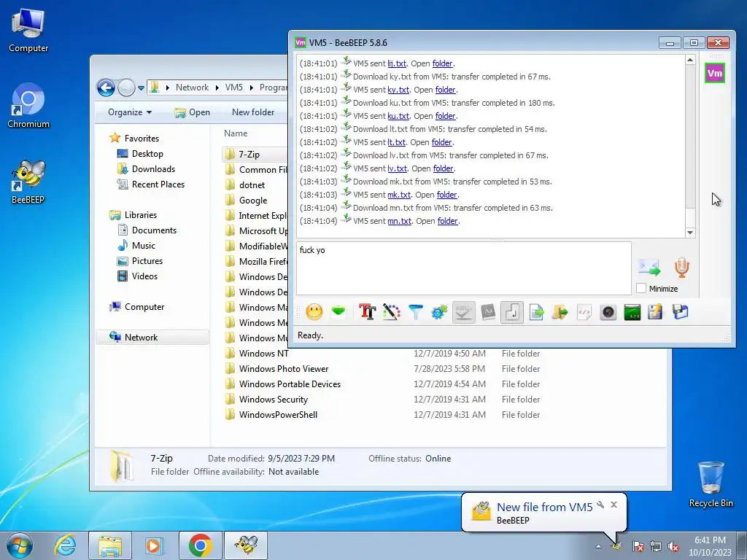747x560 pixels.
Task: Open the Windows Start menu
Action: click(20, 545)
